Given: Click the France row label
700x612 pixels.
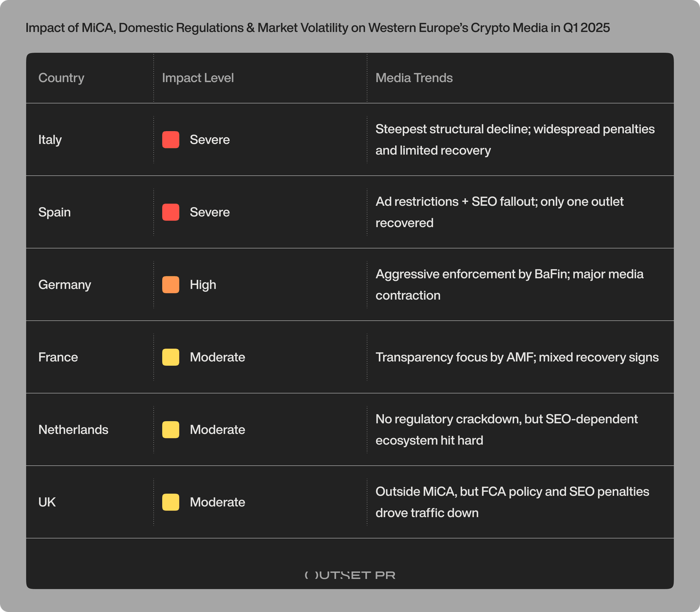Looking at the screenshot, I should click(x=58, y=357).
